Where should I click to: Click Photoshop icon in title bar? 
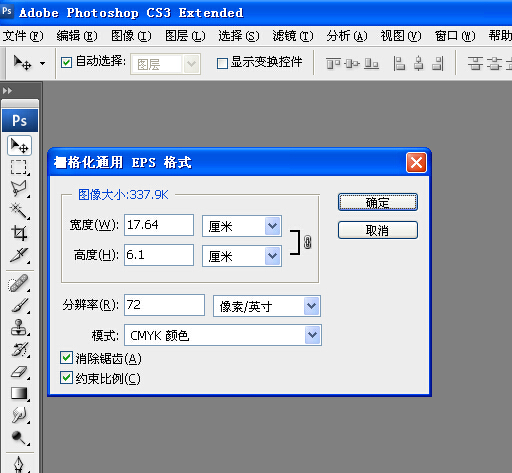click(7, 11)
